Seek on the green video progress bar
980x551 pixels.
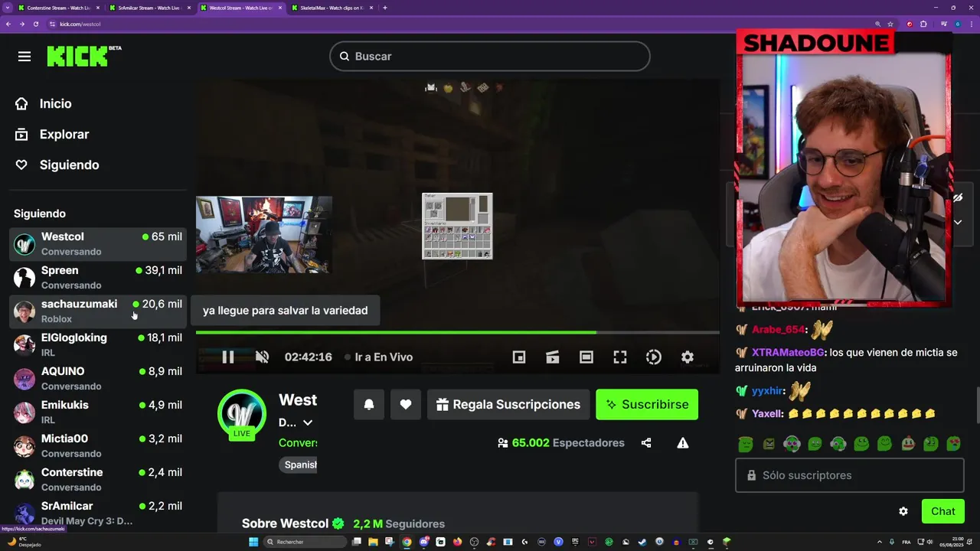pyautogui.click(x=457, y=332)
